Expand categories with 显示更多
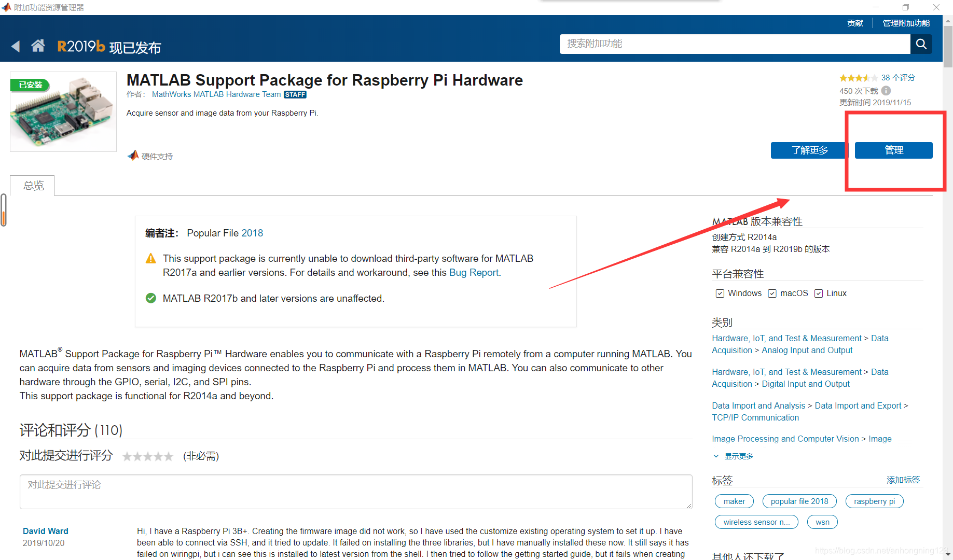 tap(733, 456)
